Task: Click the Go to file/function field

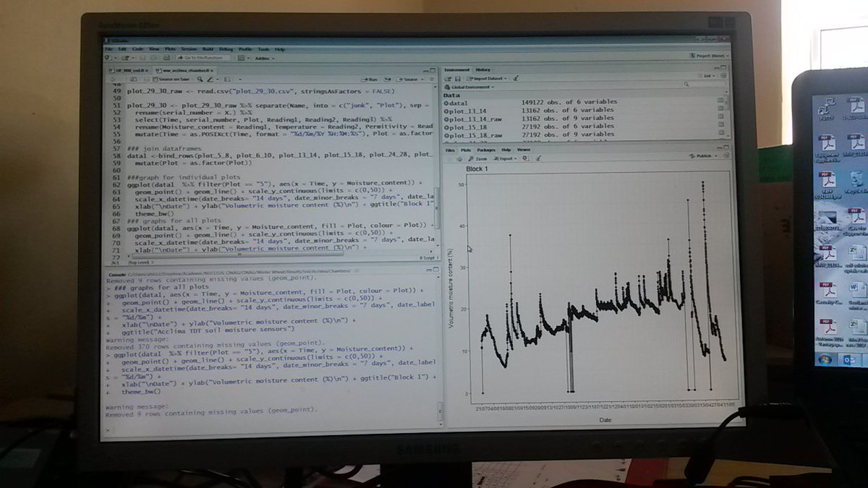Action: click(x=203, y=57)
